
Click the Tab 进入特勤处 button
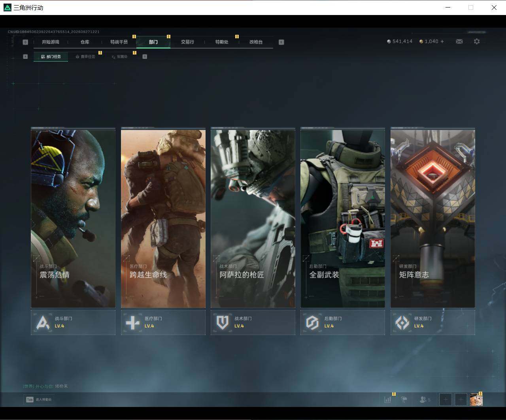39,400
